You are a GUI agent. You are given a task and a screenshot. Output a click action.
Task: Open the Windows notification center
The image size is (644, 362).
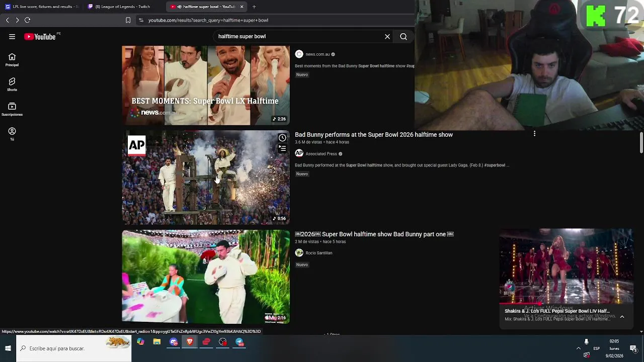(x=633, y=348)
